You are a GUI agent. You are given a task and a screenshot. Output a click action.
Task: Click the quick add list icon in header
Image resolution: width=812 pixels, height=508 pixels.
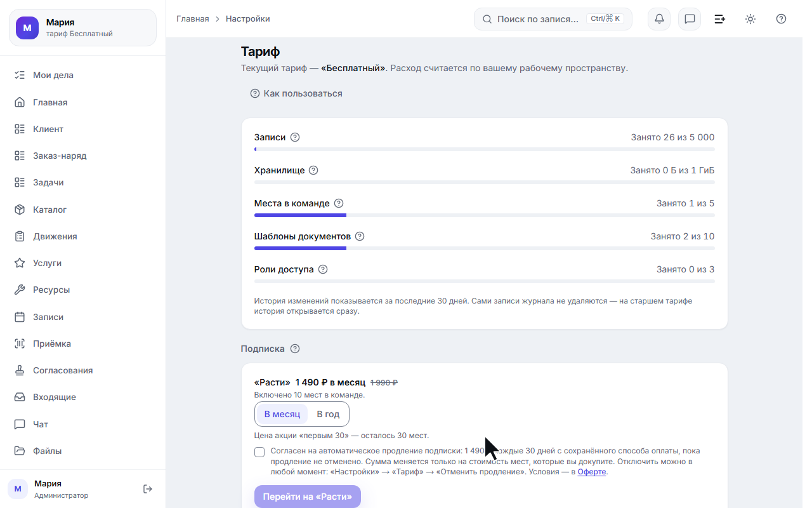[x=720, y=19]
